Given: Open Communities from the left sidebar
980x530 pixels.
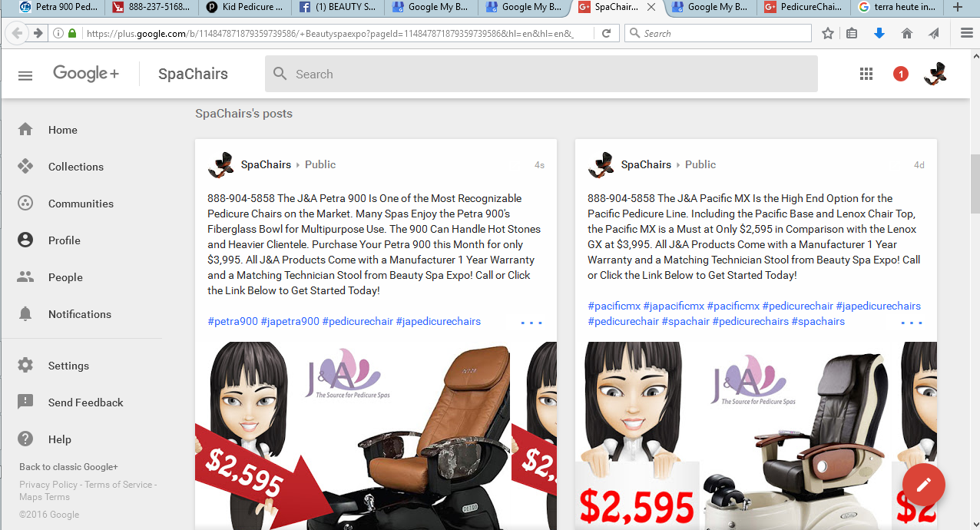Looking at the screenshot, I should pos(81,204).
